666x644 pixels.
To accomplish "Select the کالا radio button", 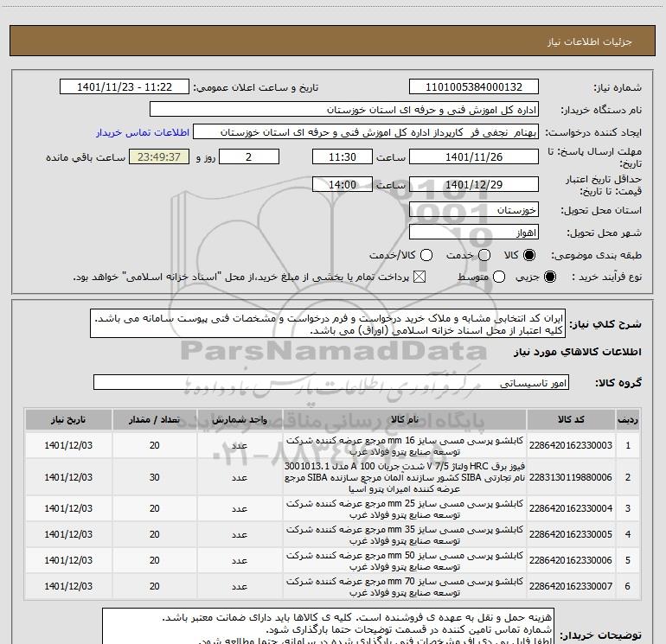I will tap(529, 255).
